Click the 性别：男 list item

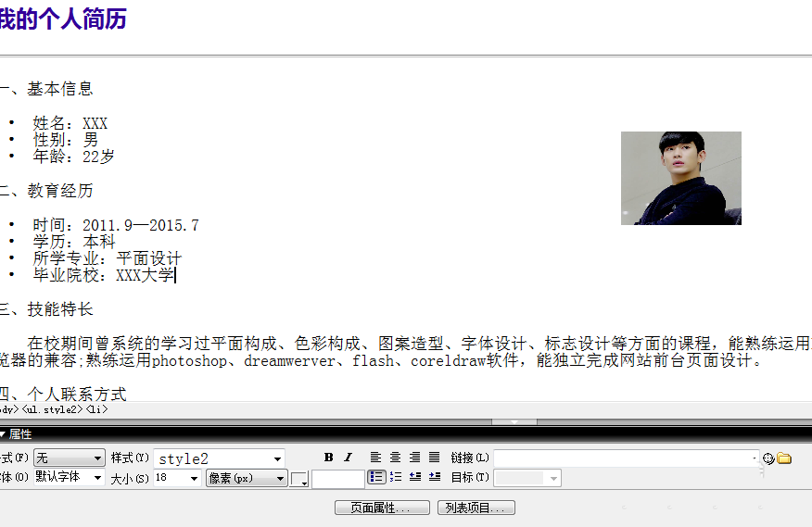point(65,140)
